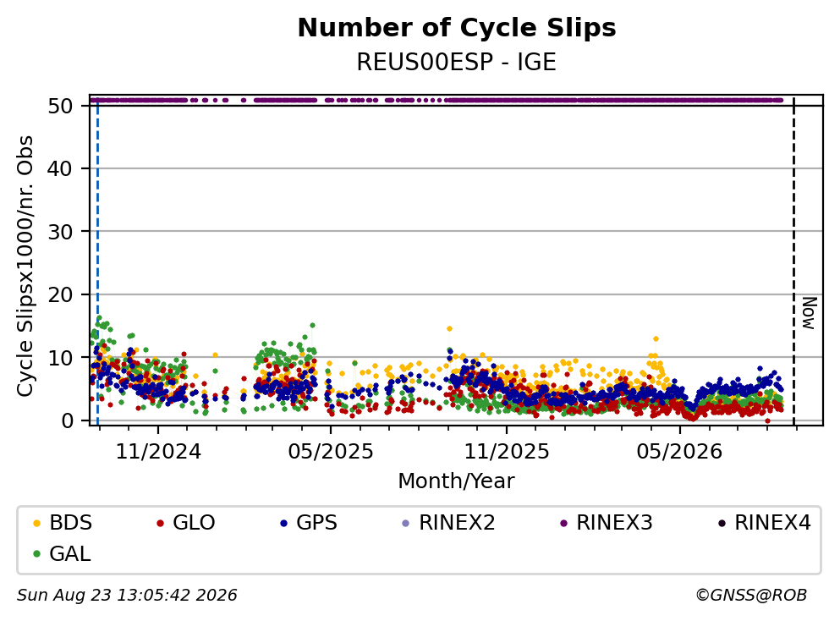Click the ©GNSS@ROB copyright text

(x=751, y=596)
